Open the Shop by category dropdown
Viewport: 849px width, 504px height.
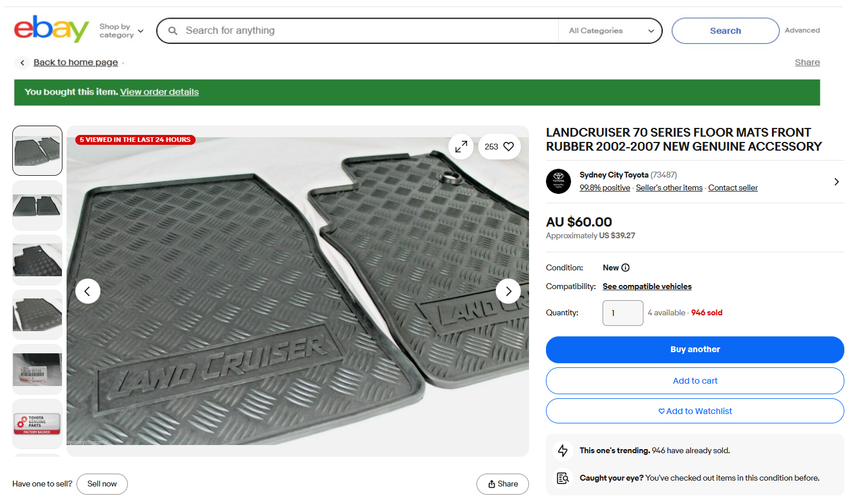(121, 30)
